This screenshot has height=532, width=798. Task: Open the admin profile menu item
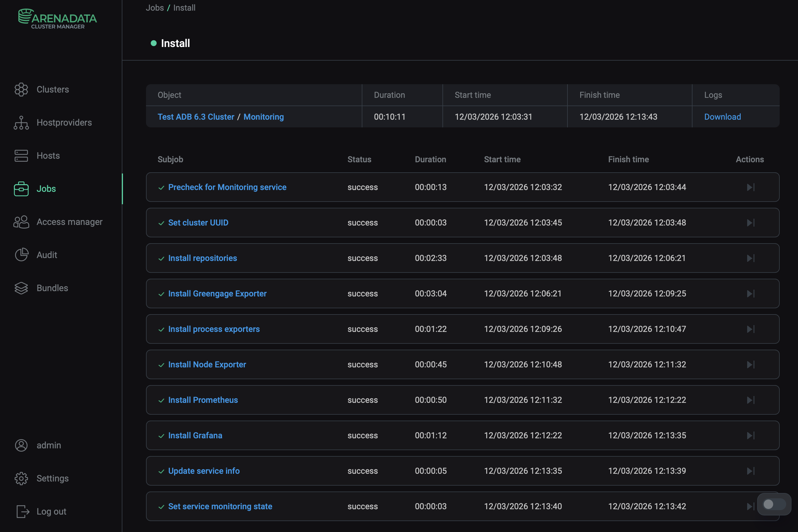(48, 445)
